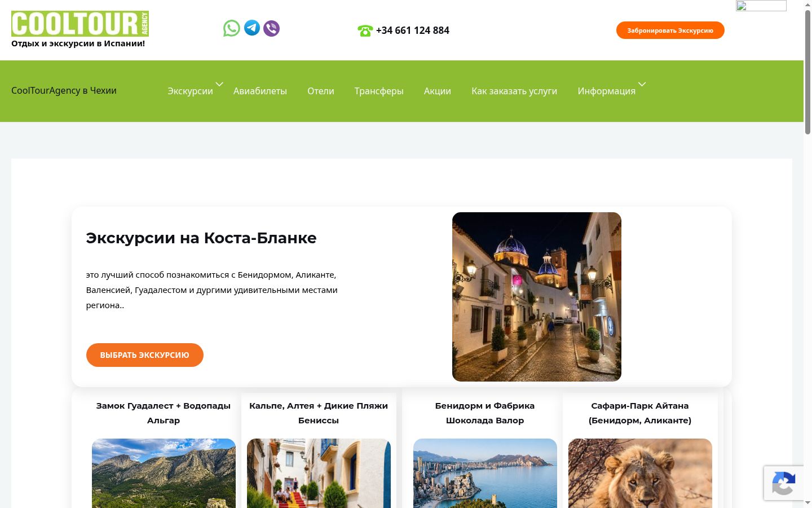Open Telegram chat icon
812x508 pixels.
(x=252, y=28)
